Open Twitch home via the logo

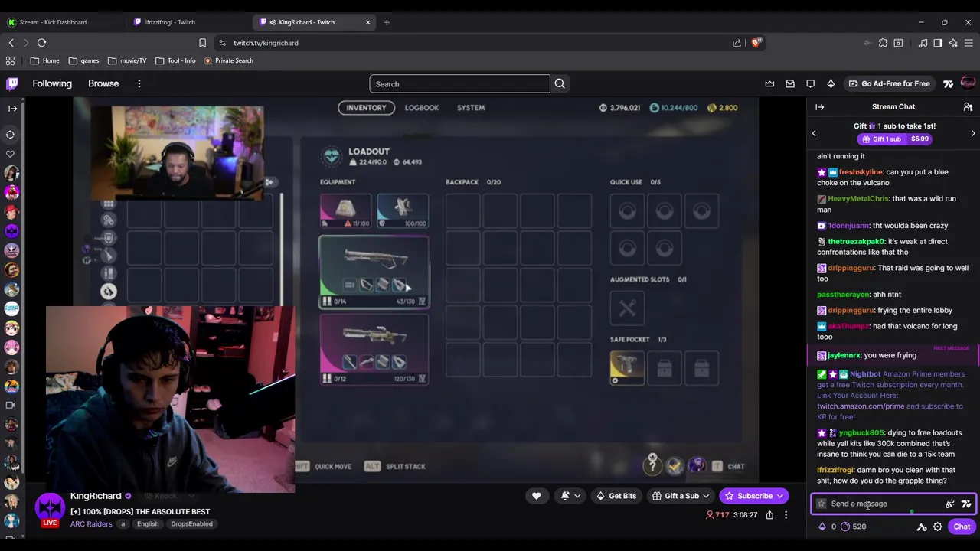pyautogui.click(x=12, y=83)
